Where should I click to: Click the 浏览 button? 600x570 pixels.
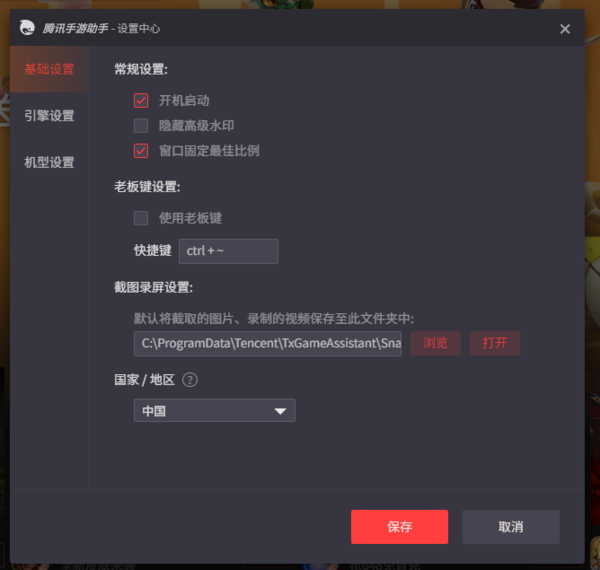[435, 343]
